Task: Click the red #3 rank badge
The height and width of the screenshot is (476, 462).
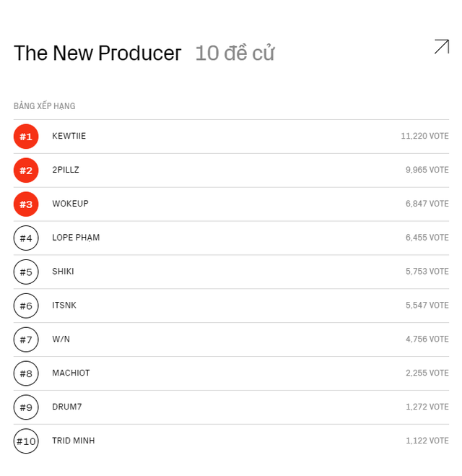Action: pyautogui.click(x=26, y=204)
